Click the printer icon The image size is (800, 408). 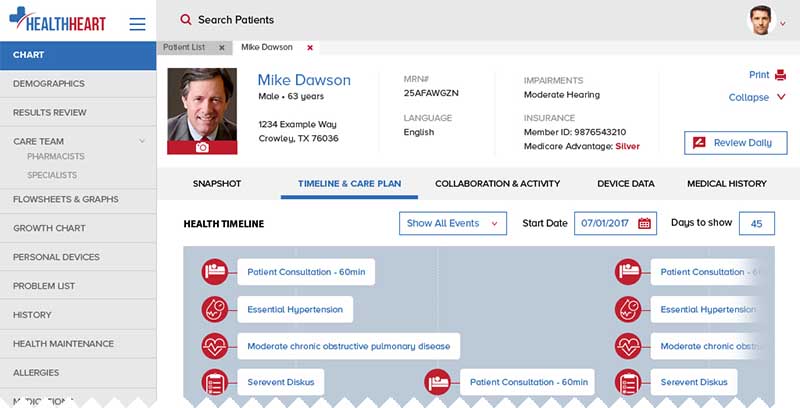(x=779, y=75)
